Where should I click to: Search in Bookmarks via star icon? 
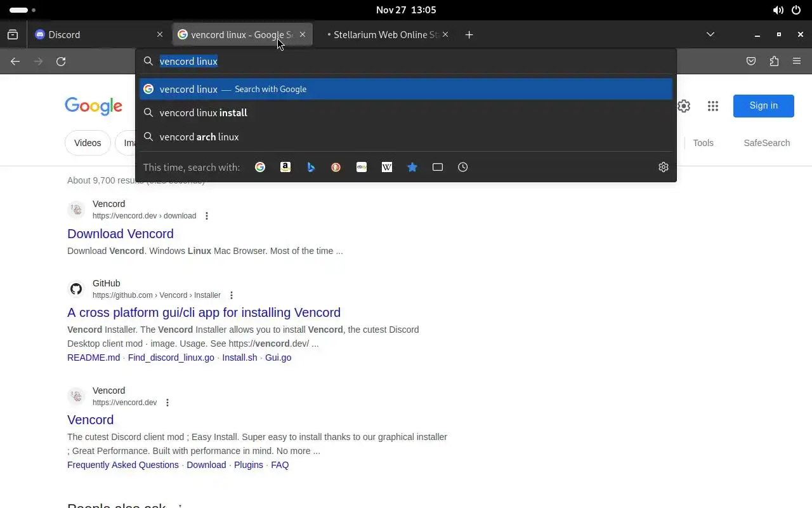coord(412,167)
